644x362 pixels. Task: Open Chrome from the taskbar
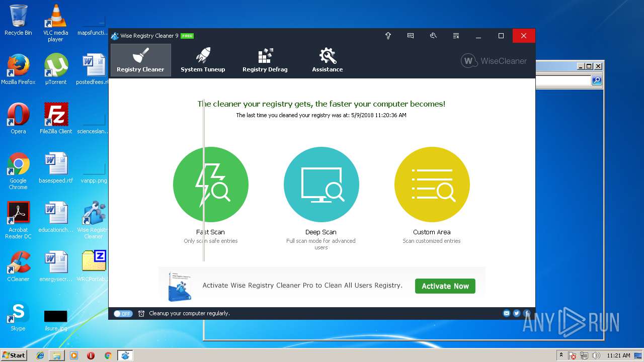click(108, 355)
